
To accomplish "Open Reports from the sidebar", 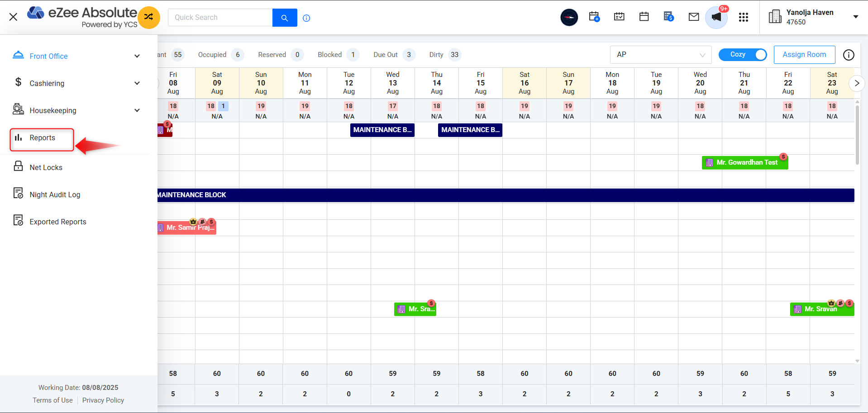I will (x=42, y=138).
